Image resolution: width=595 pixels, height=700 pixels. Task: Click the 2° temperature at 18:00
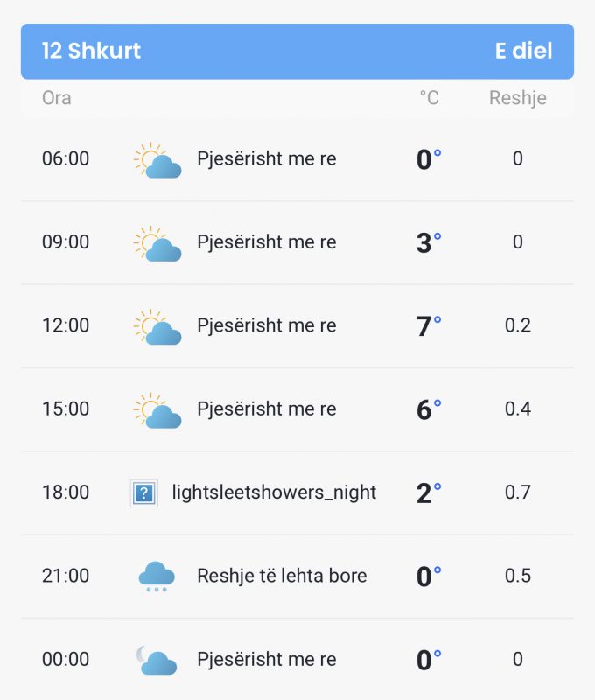(x=429, y=493)
